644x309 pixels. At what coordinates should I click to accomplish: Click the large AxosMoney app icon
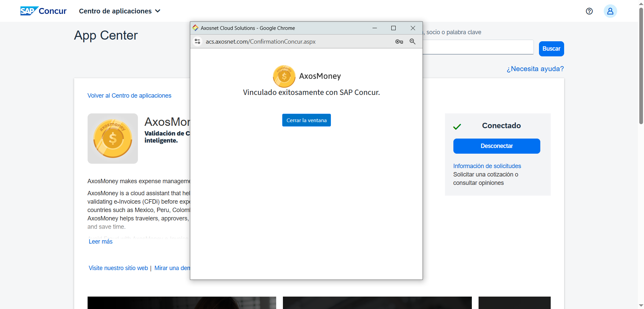pos(113,139)
